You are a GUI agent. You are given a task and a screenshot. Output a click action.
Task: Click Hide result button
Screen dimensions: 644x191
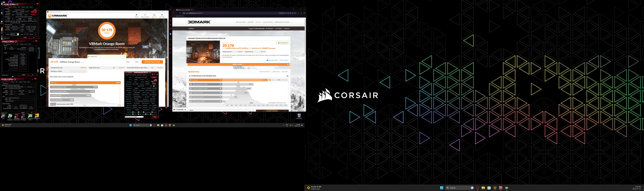tap(285, 72)
